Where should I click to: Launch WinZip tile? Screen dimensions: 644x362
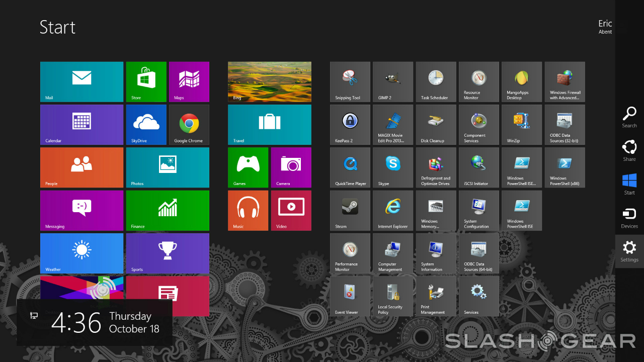click(x=521, y=124)
